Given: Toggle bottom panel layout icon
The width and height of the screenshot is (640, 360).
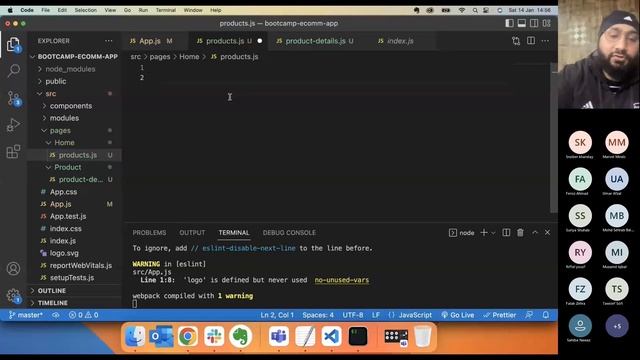Looking at the screenshot, I should (522, 23).
